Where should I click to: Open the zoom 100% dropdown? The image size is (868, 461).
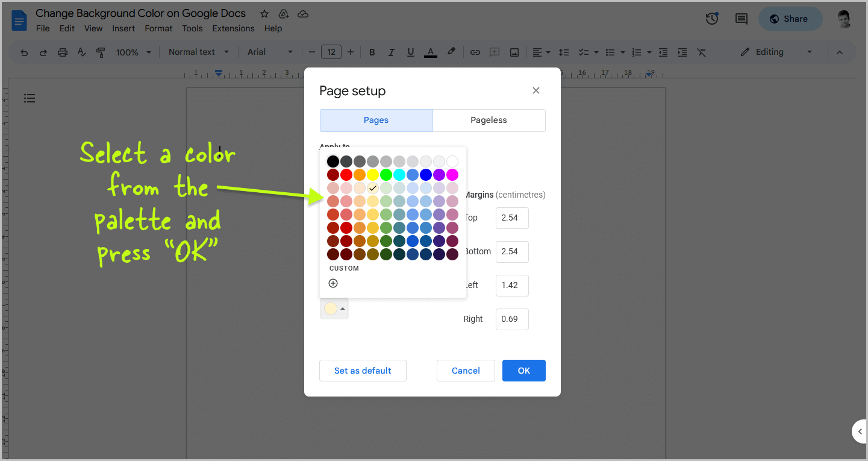(x=134, y=52)
